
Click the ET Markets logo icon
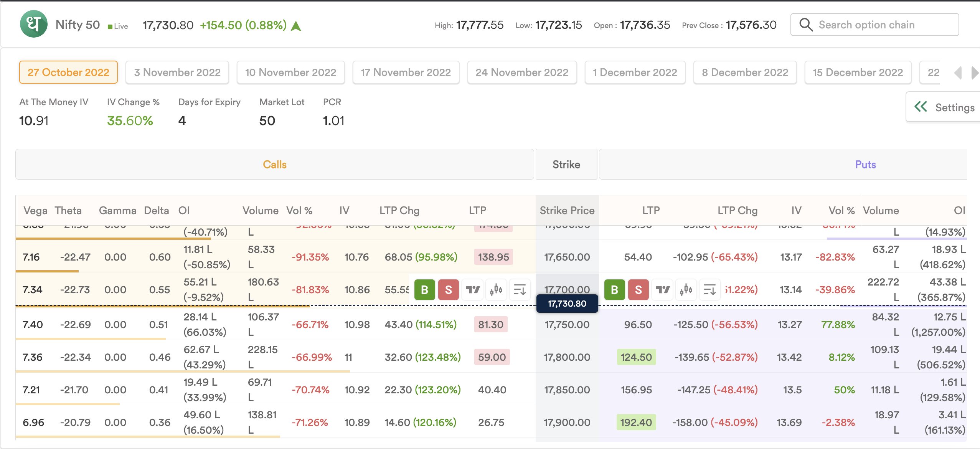(x=34, y=24)
